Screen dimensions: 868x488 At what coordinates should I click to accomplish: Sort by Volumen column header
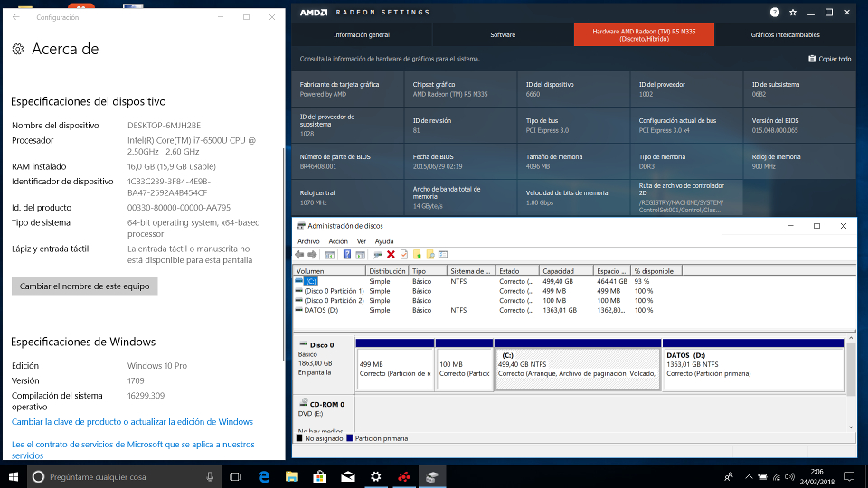[x=329, y=271]
